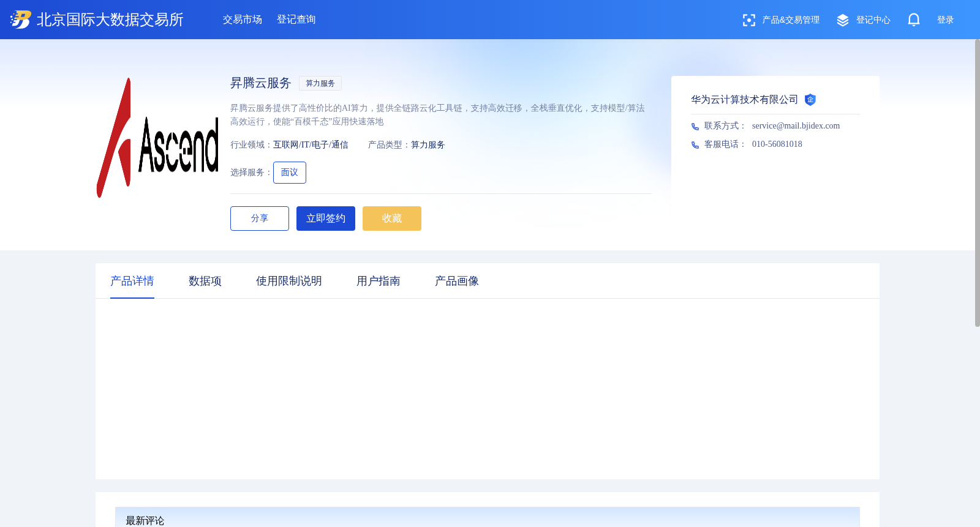
Task: Go to 产品&交易管理
Action: pos(791,20)
